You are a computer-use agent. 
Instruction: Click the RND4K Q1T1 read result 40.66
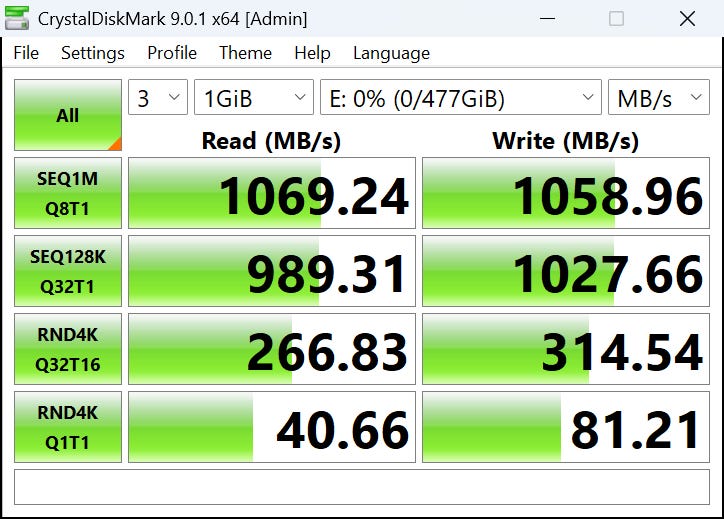click(272, 427)
